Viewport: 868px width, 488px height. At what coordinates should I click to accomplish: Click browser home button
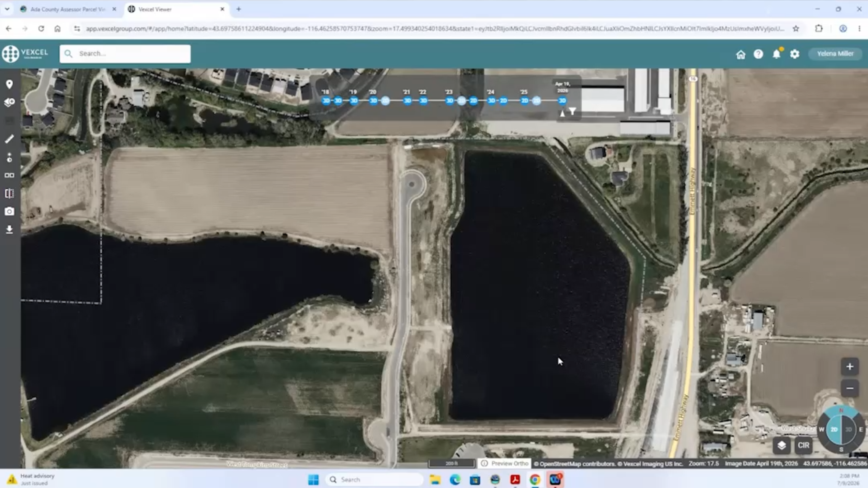[57, 28]
